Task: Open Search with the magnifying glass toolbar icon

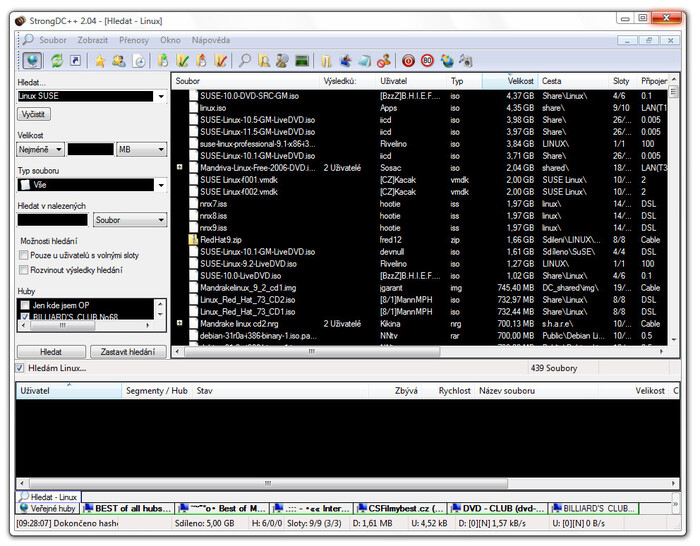Action: tap(245, 61)
